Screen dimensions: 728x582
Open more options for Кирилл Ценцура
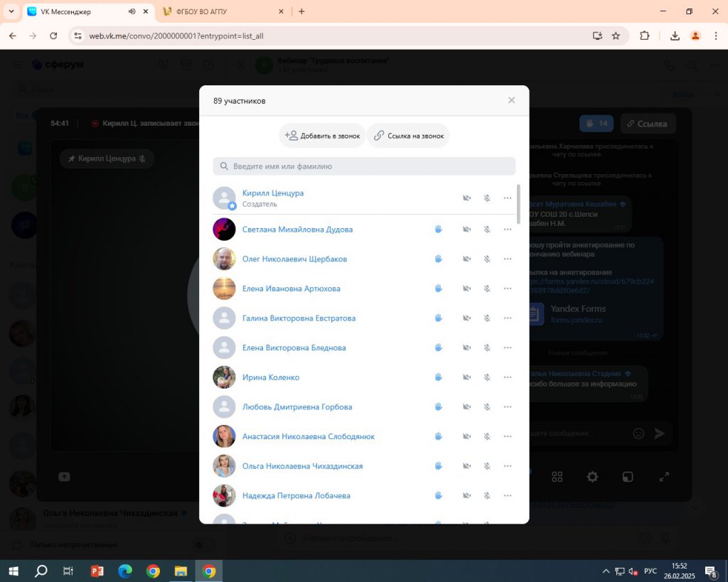508,198
